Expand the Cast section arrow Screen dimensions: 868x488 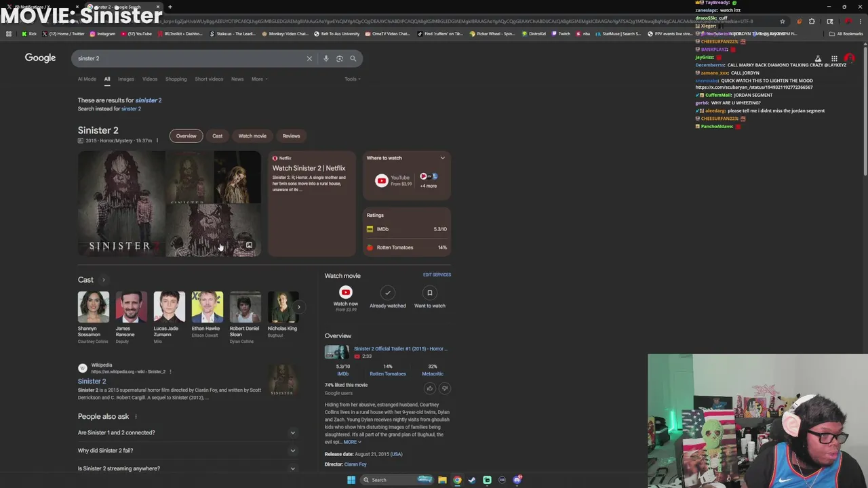[104, 280]
